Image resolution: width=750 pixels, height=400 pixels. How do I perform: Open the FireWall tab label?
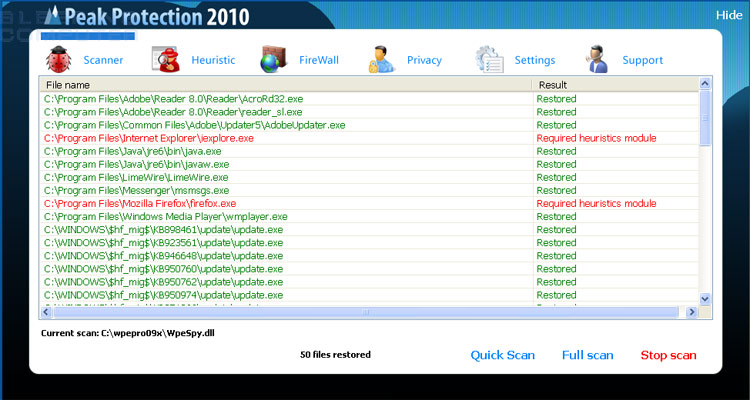coord(319,60)
